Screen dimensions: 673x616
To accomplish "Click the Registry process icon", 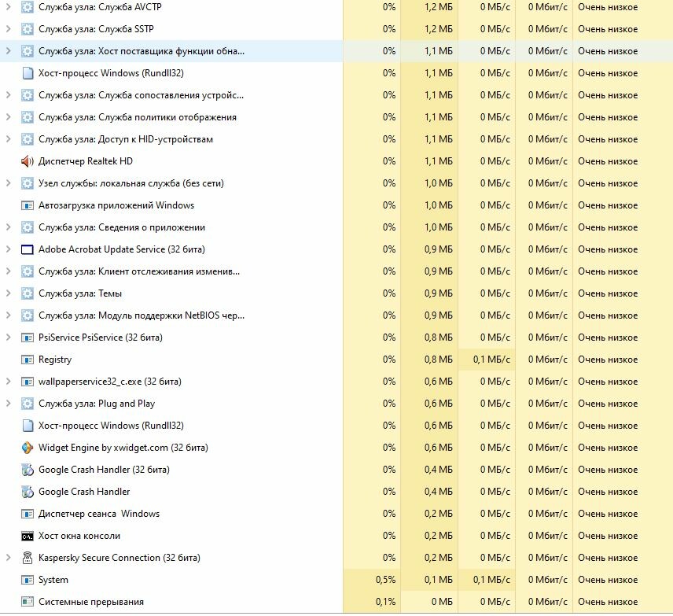I will point(27,359).
